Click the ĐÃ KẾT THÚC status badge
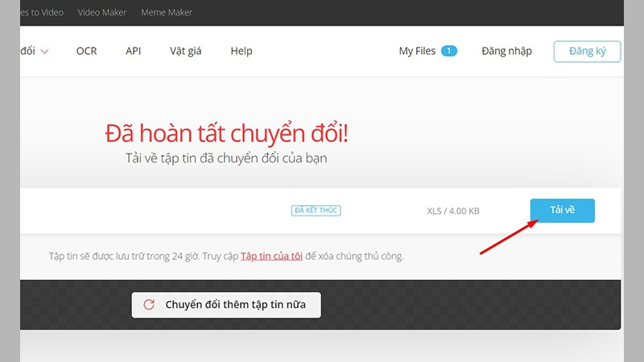The image size is (644, 362). 316,211
